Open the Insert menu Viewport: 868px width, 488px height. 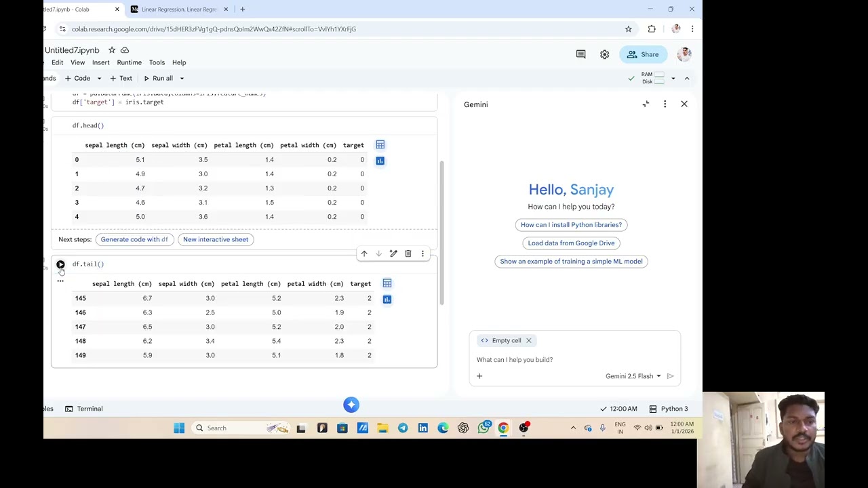(x=100, y=62)
